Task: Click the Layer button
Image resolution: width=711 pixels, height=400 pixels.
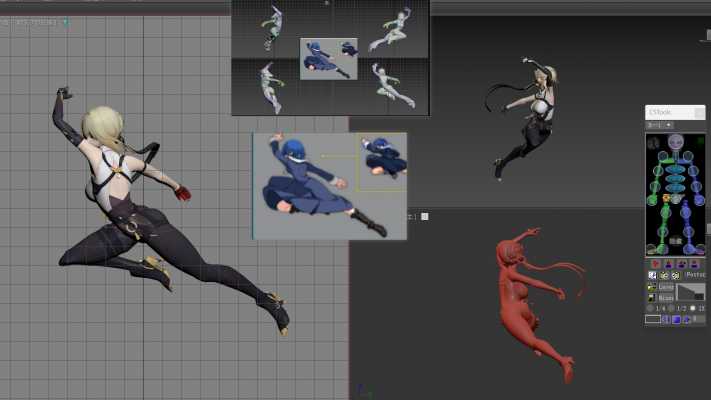Action: [x=666, y=287]
